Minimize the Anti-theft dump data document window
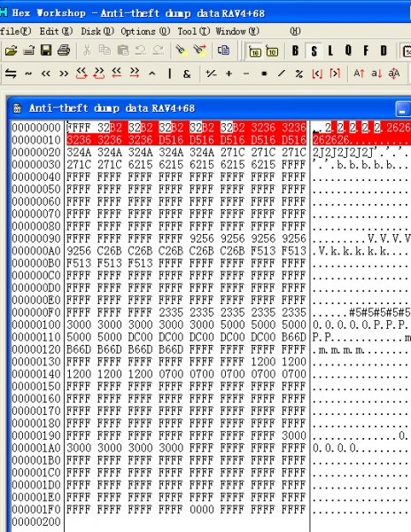This screenshot has height=532, width=411. (402, 109)
